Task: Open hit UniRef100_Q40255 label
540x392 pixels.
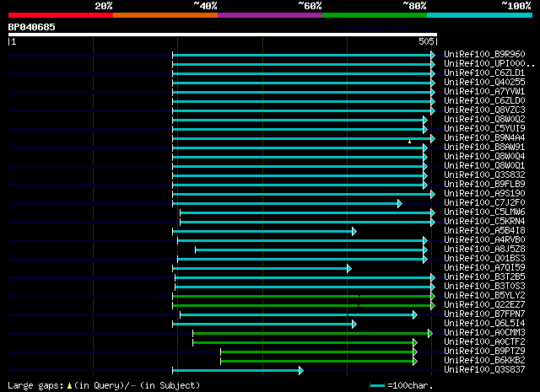Action: point(484,82)
